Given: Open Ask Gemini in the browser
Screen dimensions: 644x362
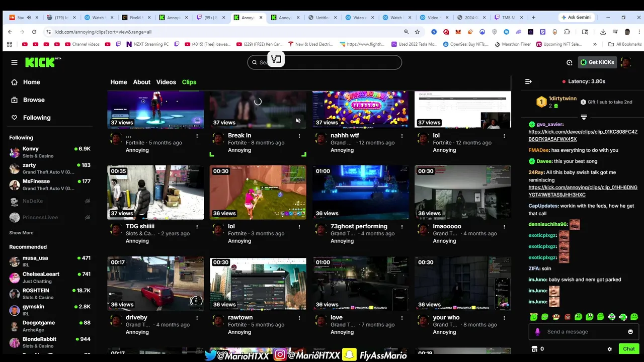Looking at the screenshot, I should coord(578,18).
